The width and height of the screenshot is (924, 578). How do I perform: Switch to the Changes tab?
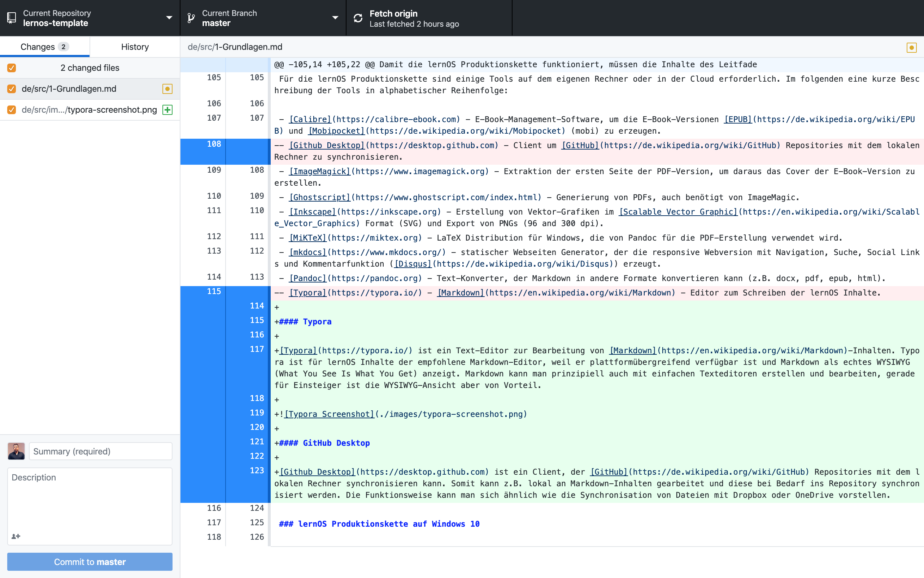[45, 47]
